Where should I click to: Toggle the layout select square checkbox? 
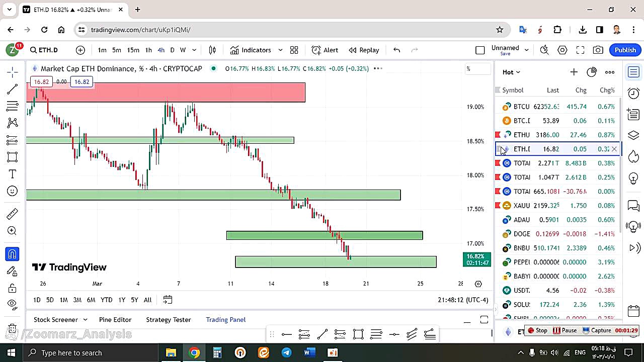[480, 50]
